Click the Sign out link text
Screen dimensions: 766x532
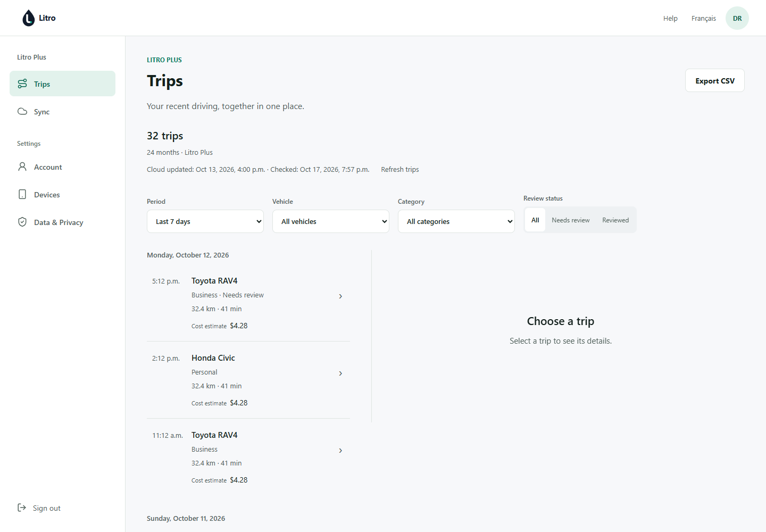pyautogui.click(x=47, y=508)
